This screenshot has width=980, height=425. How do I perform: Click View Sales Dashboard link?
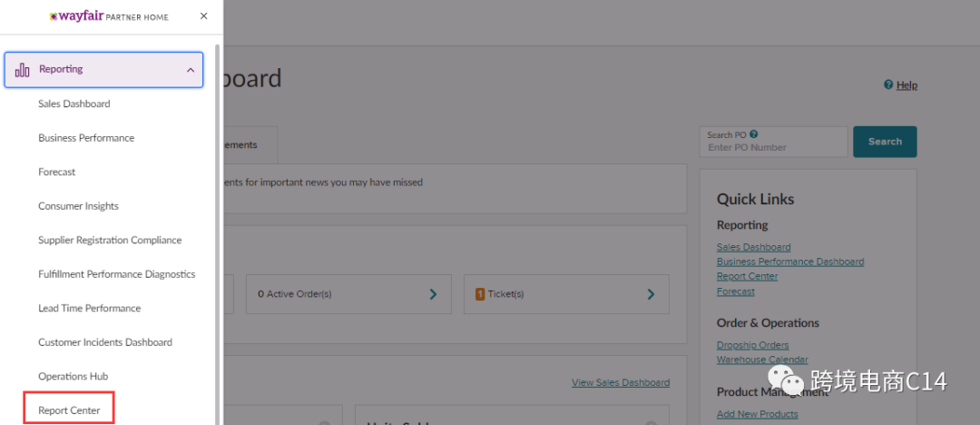point(621,382)
